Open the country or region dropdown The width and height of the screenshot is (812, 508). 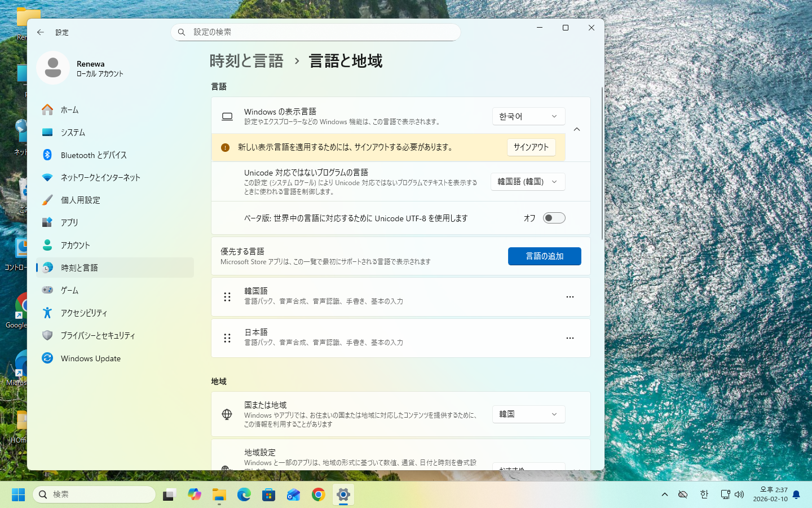528,414
